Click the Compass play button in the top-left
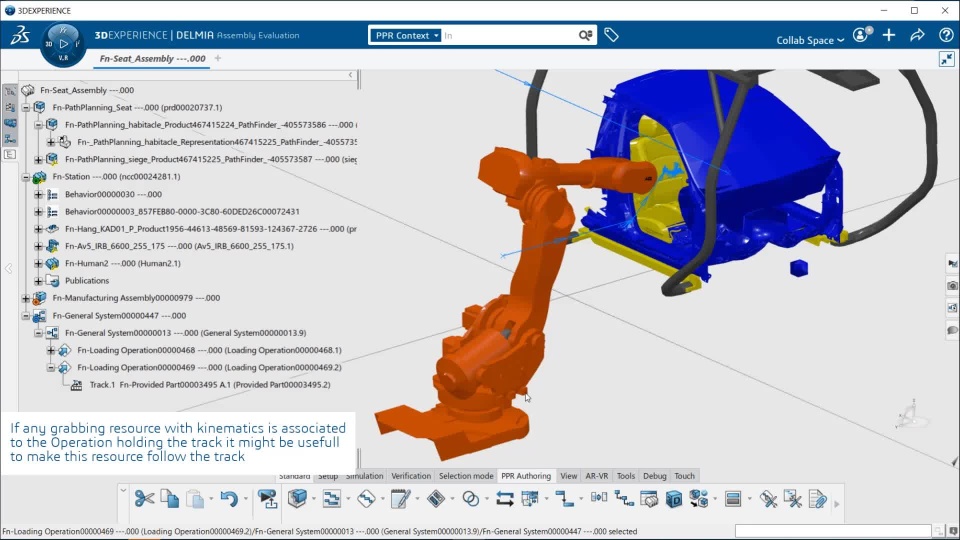 tap(63, 44)
